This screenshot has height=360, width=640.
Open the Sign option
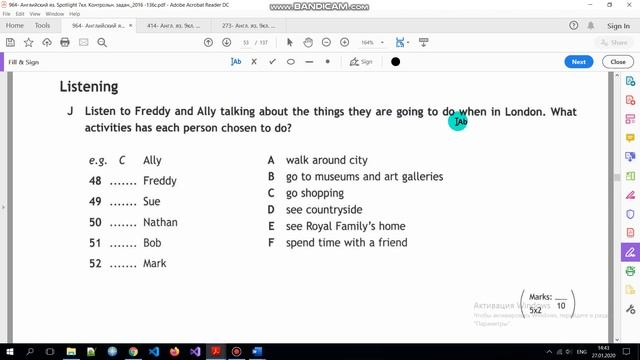click(x=361, y=62)
